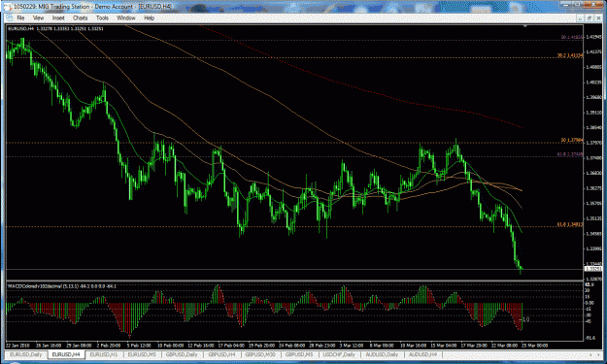Open the AUDUSD,Daily chart tab

(x=382, y=354)
